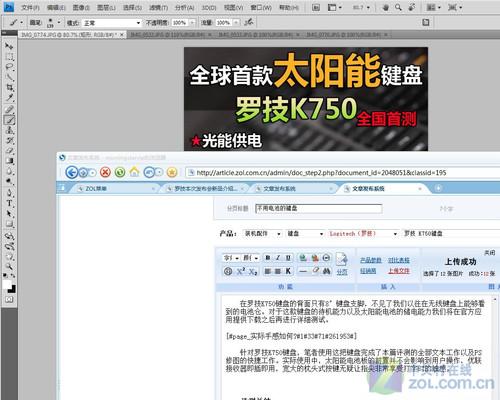This screenshot has width=500, height=400.
Task: Open the 滤镜(T) menu
Action: click(158, 7)
